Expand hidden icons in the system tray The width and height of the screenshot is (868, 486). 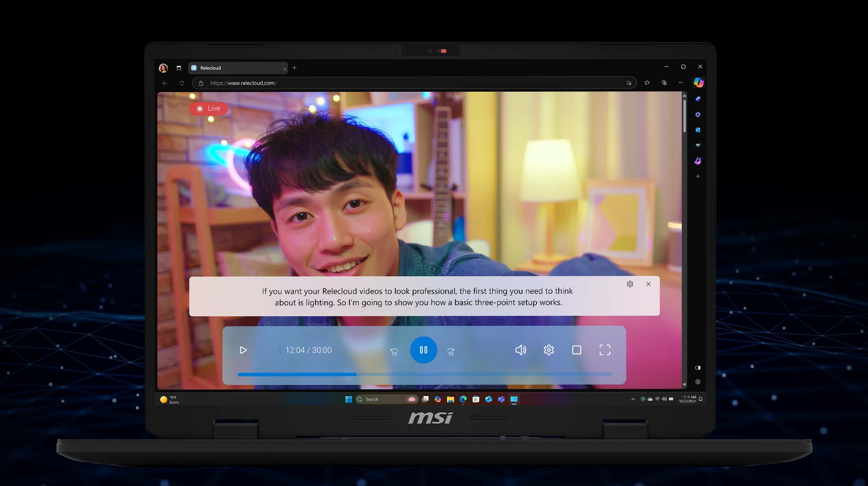click(633, 399)
